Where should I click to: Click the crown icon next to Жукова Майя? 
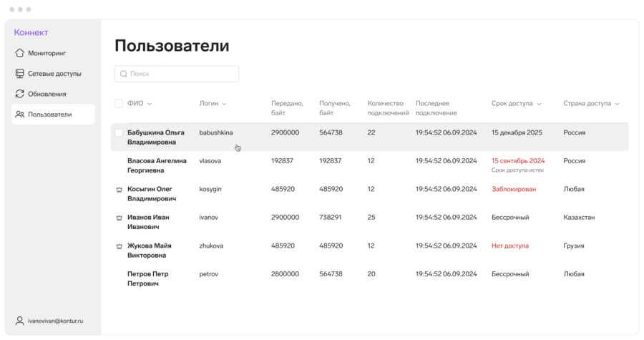click(119, 246)
